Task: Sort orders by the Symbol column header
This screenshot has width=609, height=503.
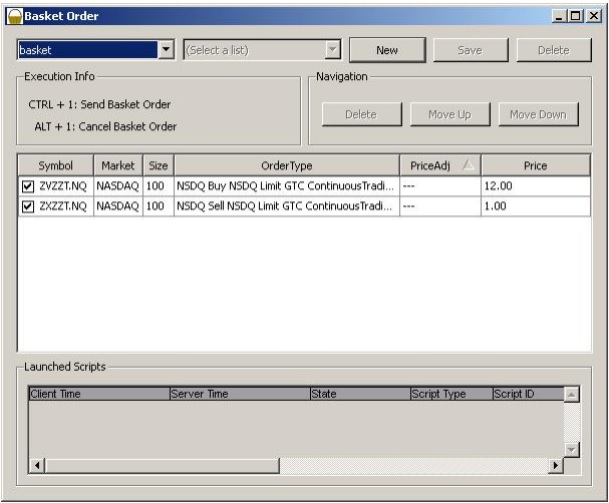Action: click(x=55, y=165)
